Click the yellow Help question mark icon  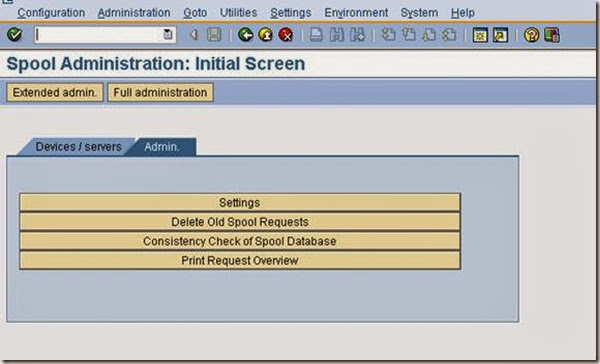532,35
